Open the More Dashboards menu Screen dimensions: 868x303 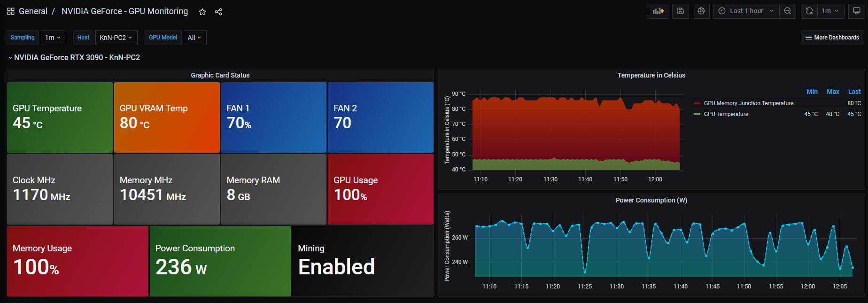pos(832,38)
